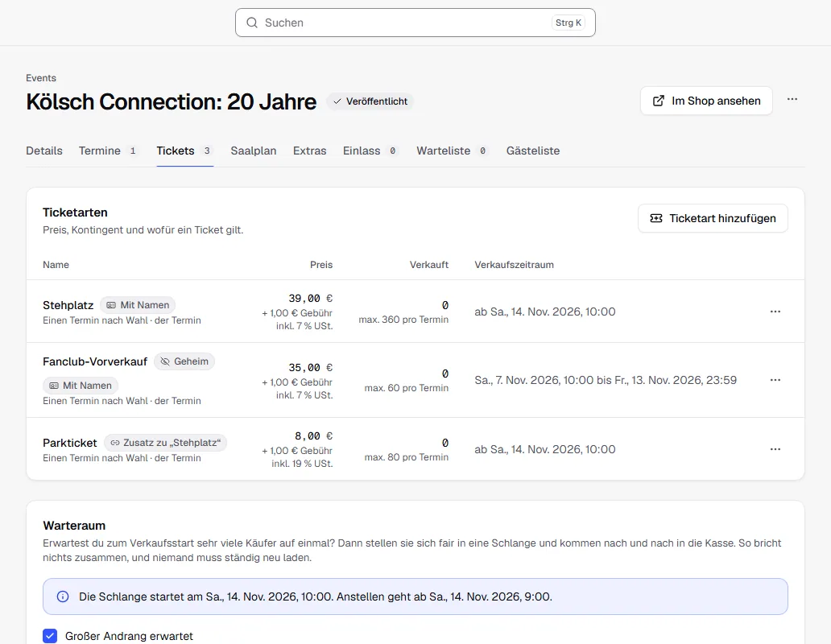This screenshot has height=644, width=831.
Task: Open the Stehplatz row actions menu
Action: (775, 312)
